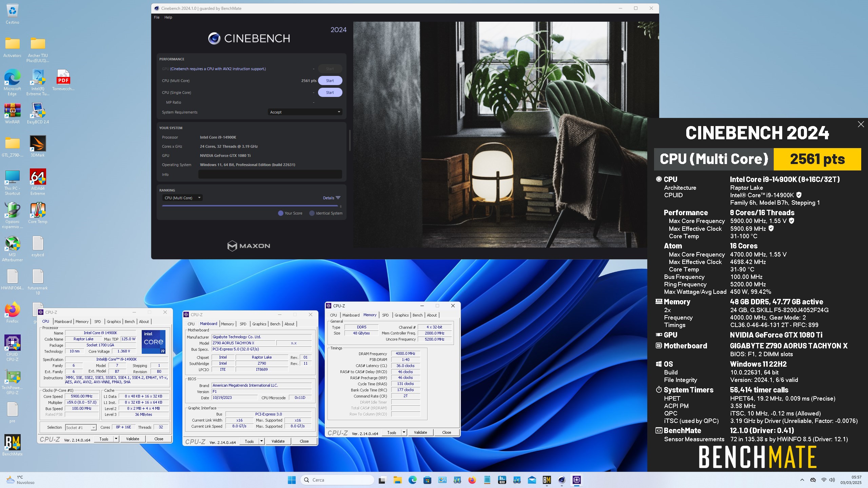The image size is (868, 488).
Task: Click the Tools button in CPU-Z Memory-tab window
Action: 392,432
